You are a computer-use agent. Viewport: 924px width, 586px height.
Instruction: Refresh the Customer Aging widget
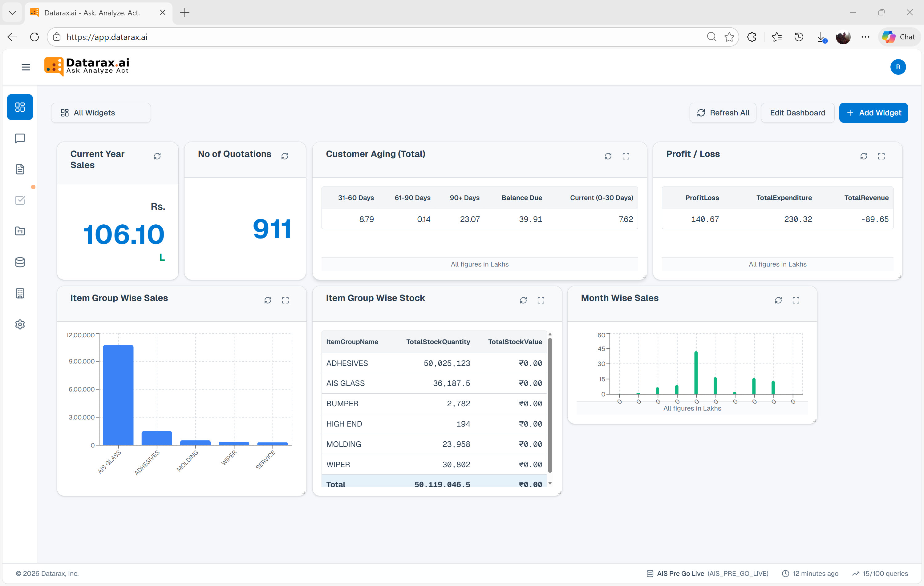[608, 156]
